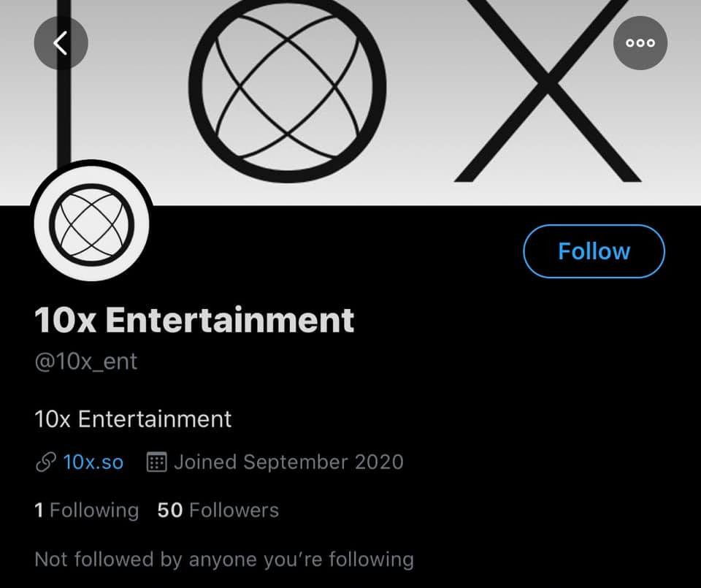Tap the number 1 following count
This screenshot has width=701, height=588.
(39, 510)
